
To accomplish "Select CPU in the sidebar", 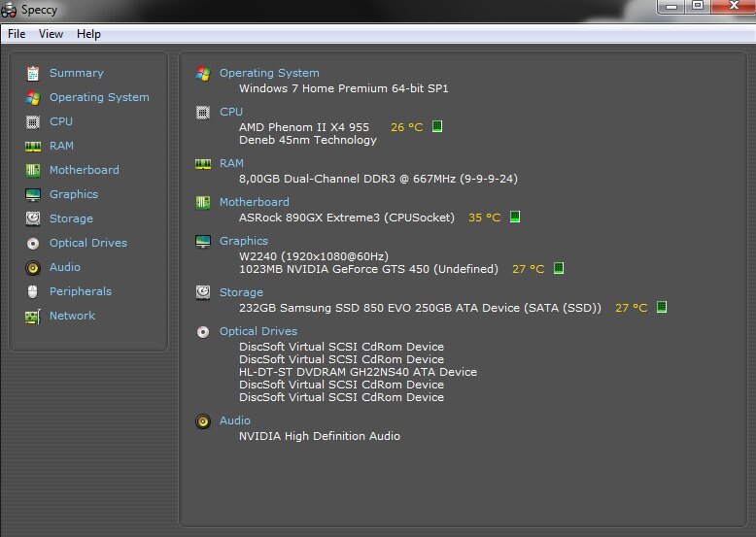I will point(61,121).
